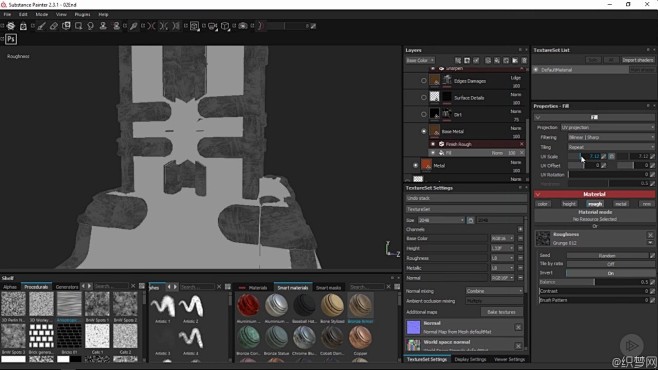Image resolution: width=658 pixels, height=370 pixels.
Task: Open the Roughness channel format dropdown
Action: (x=502, y=258)
